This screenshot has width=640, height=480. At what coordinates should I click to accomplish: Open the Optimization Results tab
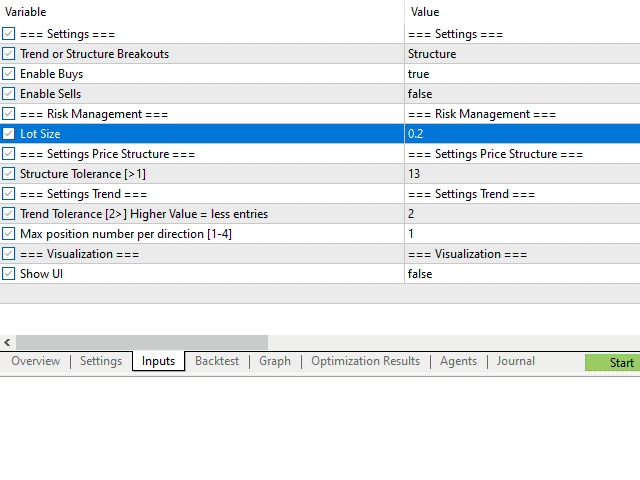pos(365,361)
